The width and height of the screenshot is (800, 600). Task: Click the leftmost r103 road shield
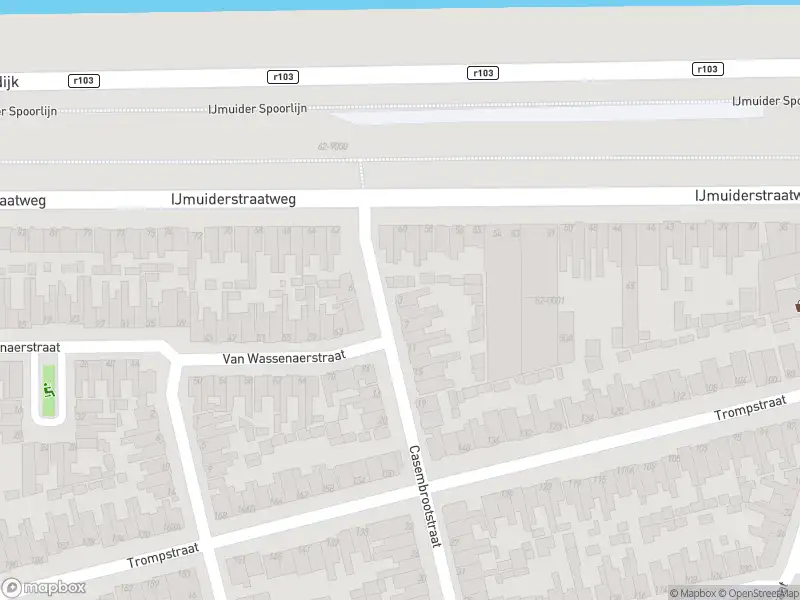84,80
